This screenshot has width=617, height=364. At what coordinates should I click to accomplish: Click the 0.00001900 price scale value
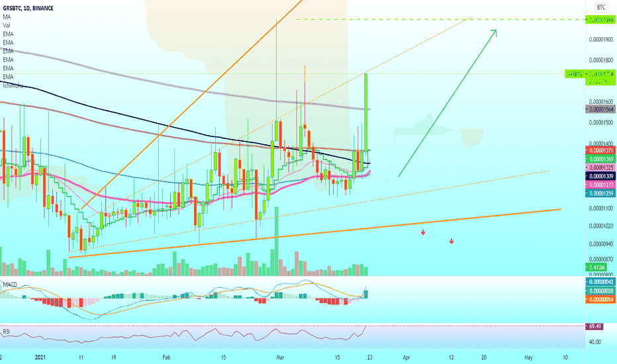click(x=601, y=39)
